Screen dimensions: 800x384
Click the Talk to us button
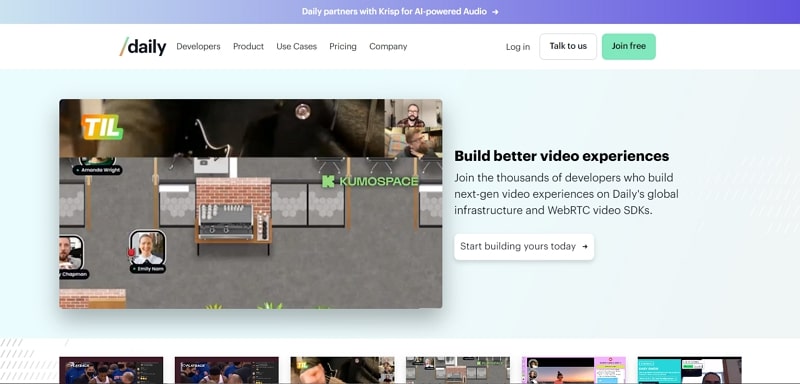tap(568, 46)
